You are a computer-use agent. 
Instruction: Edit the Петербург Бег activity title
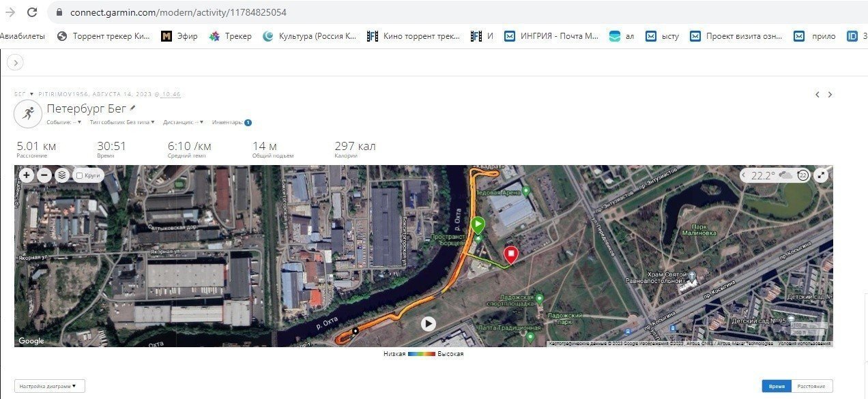coord(133,108)
